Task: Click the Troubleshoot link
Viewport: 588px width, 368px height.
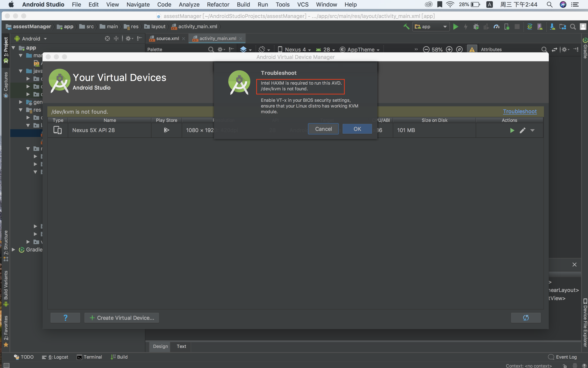Action: 520,111
